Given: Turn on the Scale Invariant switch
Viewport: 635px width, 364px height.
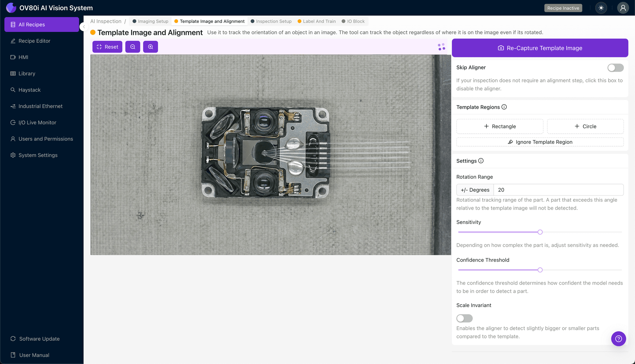Looking at the screenshot, I should [x=464, y=318].
